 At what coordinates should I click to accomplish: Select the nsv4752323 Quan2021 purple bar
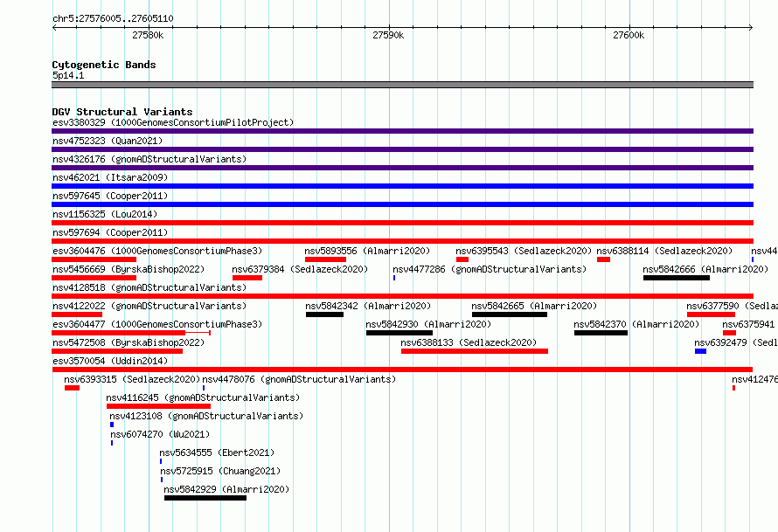(402, 149)
